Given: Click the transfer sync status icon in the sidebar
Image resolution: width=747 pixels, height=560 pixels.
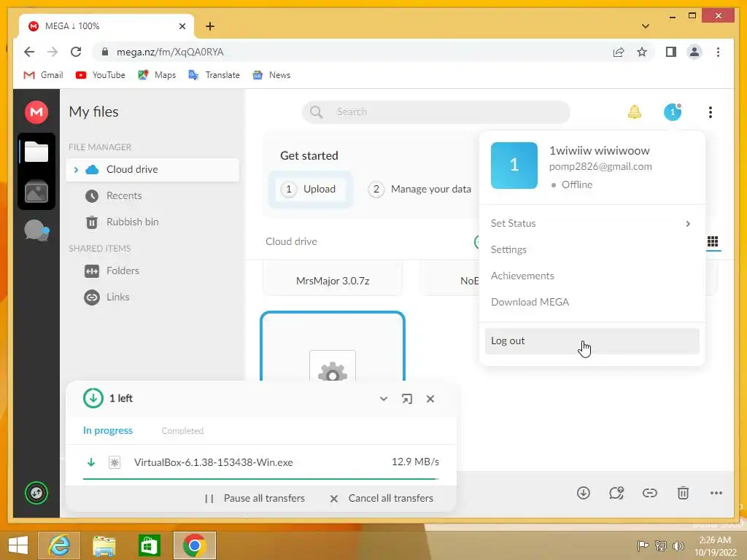Looking at the screenshot, I should 36,493.
